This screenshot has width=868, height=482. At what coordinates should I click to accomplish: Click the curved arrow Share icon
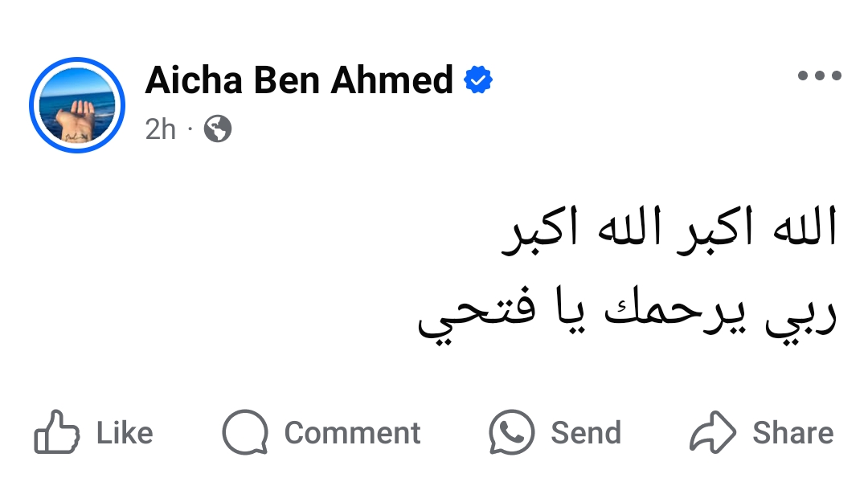click(x=712, y=432)
